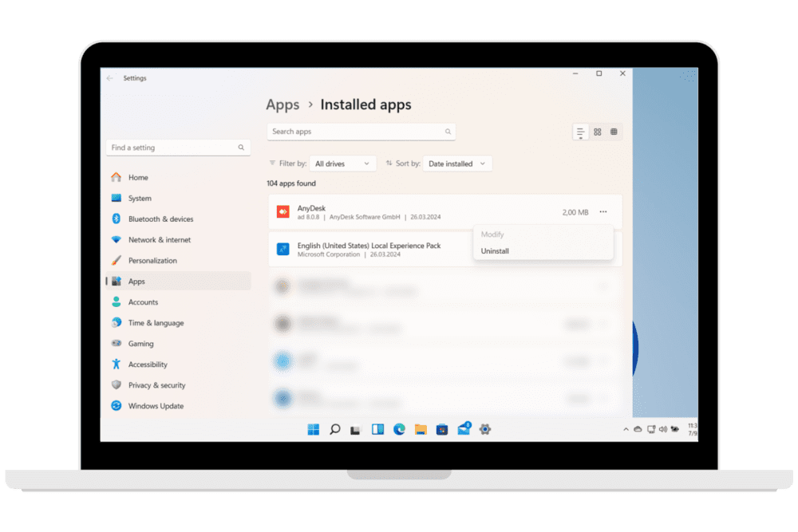
Task: Open File Explorer from taskbar
Action: (x=421, y=430)
